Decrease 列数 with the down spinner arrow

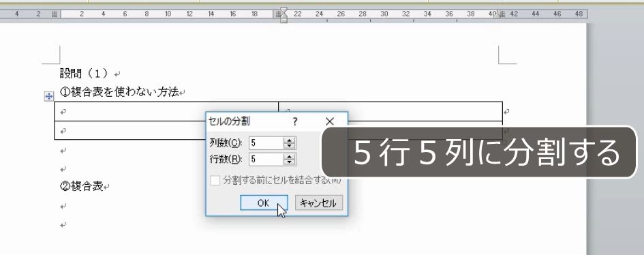[x=290, y=146]
